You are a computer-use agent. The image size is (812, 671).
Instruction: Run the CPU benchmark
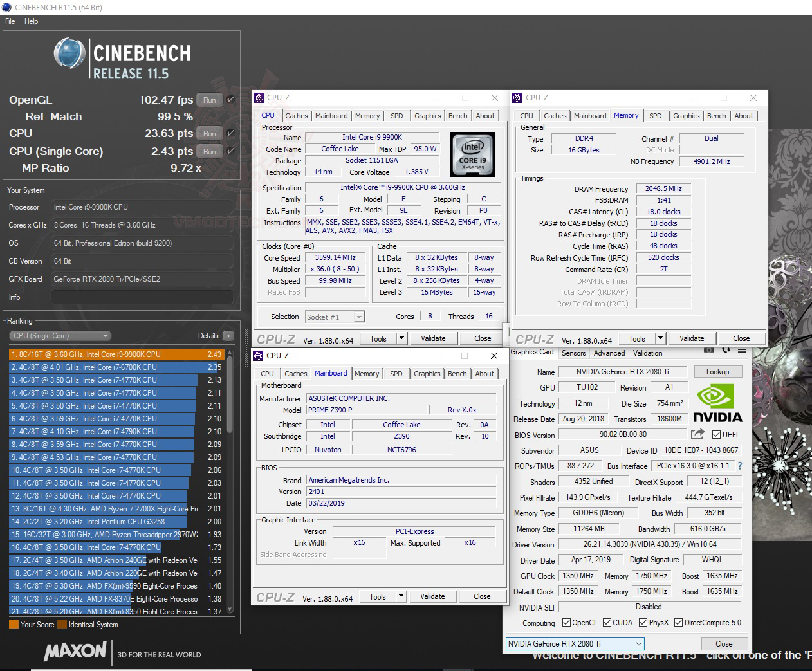tap(210, 133)
